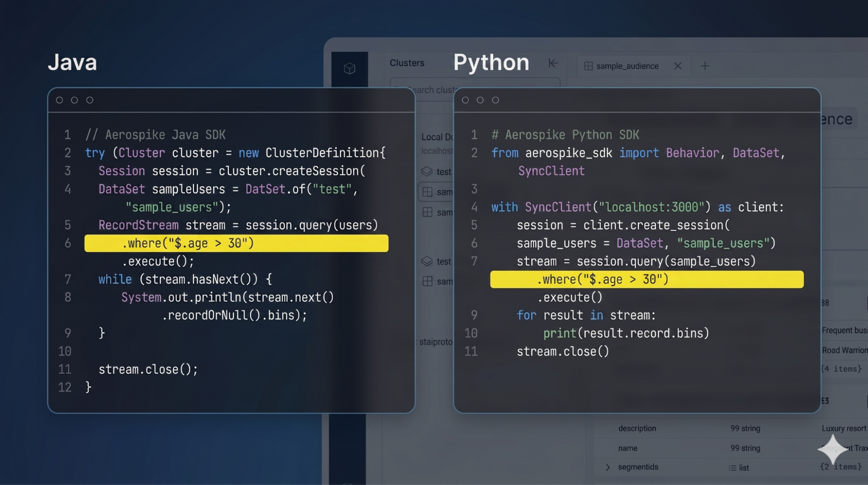Image resolution: width=868 pixels, height=485 pixels.
Task: Click the list icon next to segmentids
Action: click(x=733, y=468)
